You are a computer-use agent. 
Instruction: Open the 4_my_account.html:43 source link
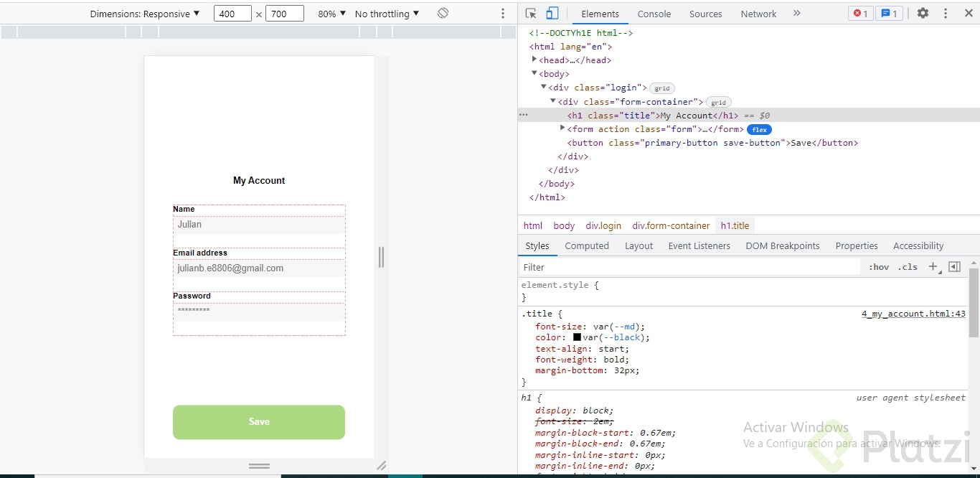click(913, 314)
